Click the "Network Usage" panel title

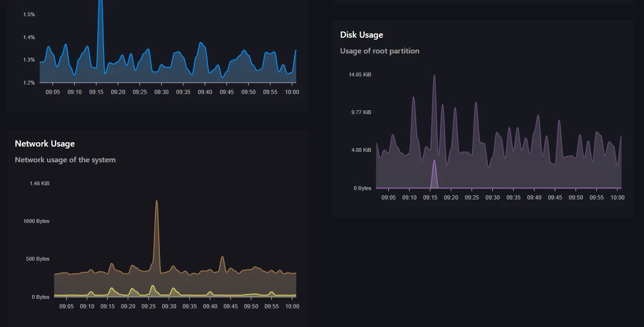[45, 144]
